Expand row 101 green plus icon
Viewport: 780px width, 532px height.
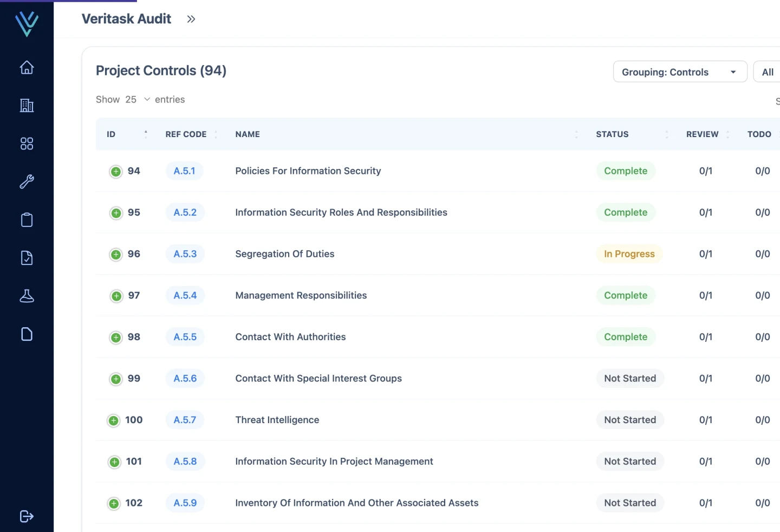[114, 462]
